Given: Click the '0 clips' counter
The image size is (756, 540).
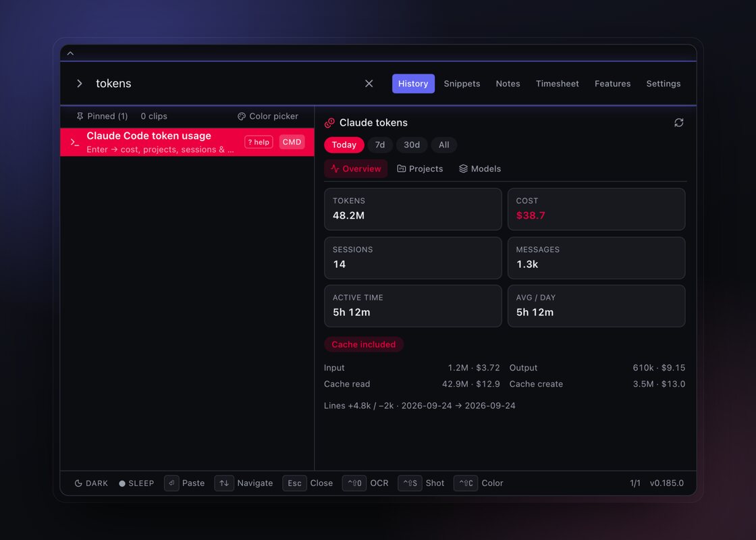Looking at the screenshot, I should click(x=154, y=116).
